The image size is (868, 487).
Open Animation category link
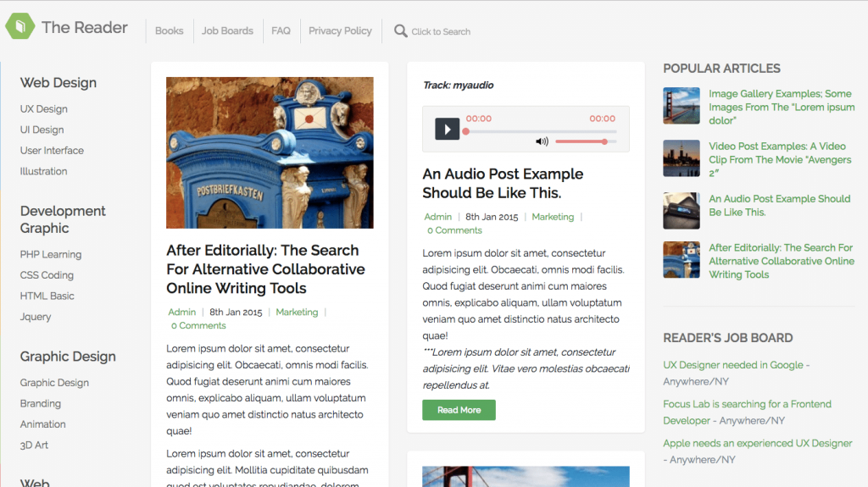pyautogui.click(x=42, y=424)
